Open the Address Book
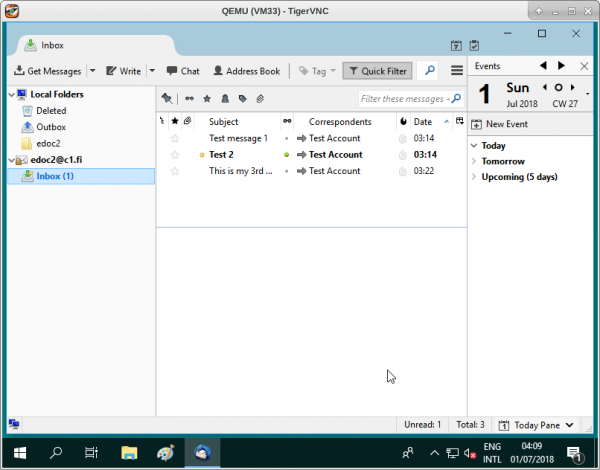The height and width of the screenshot is (470, 600). (247, 71)
